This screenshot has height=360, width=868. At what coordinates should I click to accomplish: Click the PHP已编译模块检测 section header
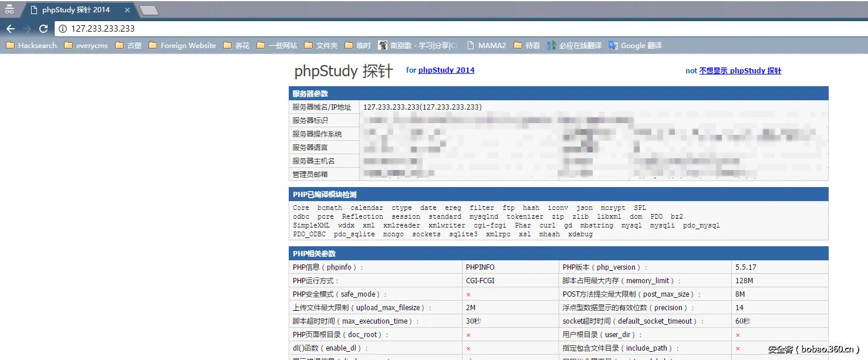(558, 195)
